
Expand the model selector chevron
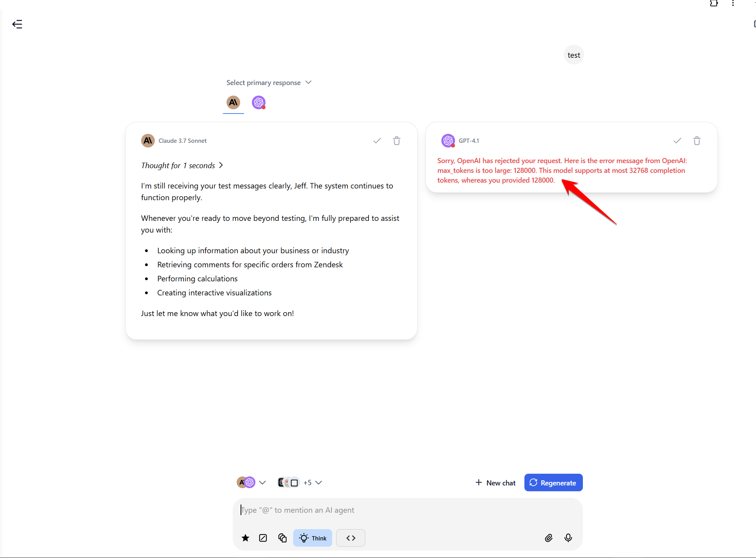(x=262, y=483)
